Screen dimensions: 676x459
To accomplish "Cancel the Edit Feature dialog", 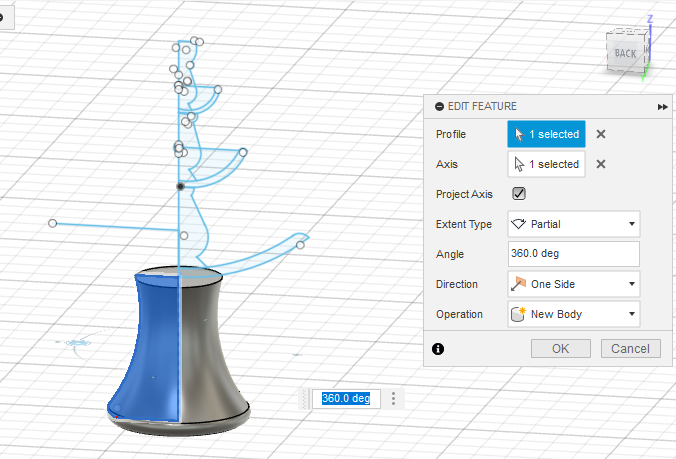I will coord(630,348).
